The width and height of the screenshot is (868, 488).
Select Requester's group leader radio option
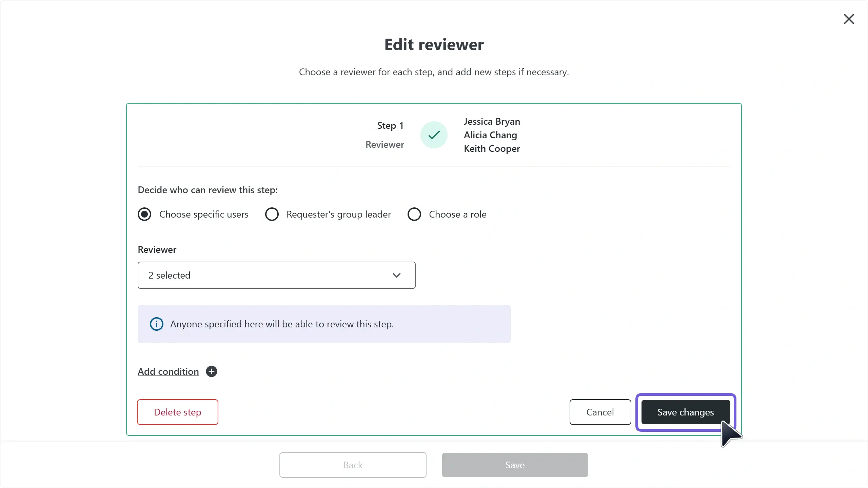click(272, 214)
